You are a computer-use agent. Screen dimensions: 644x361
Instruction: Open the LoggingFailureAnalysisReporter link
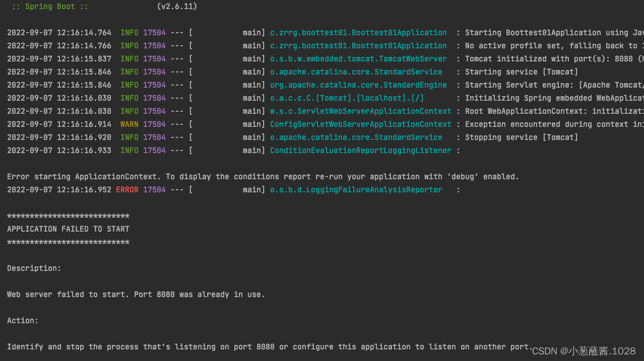356,189
